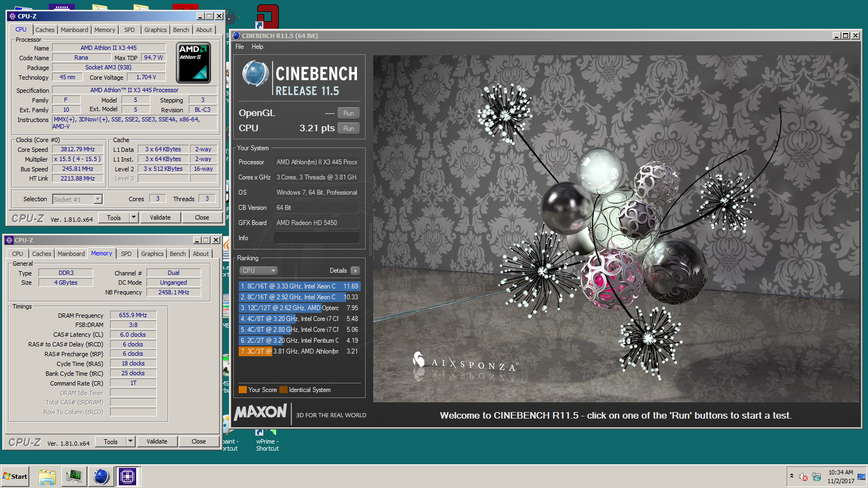
Task: Open Windows Explorer from taskbar
Action: coord(47,477)
